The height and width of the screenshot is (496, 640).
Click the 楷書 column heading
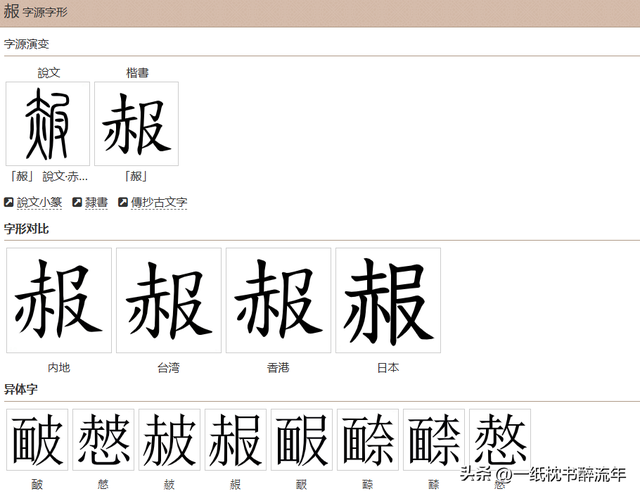138,73
